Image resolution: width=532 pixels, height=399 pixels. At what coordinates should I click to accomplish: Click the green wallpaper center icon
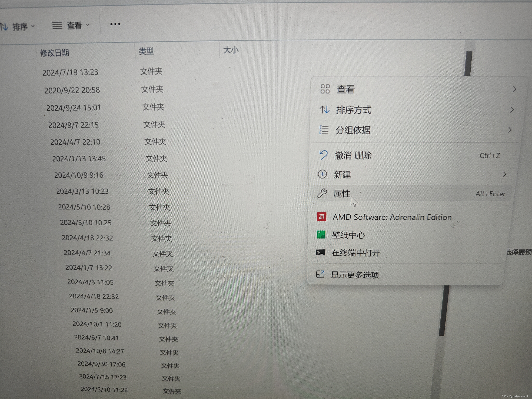321,234
